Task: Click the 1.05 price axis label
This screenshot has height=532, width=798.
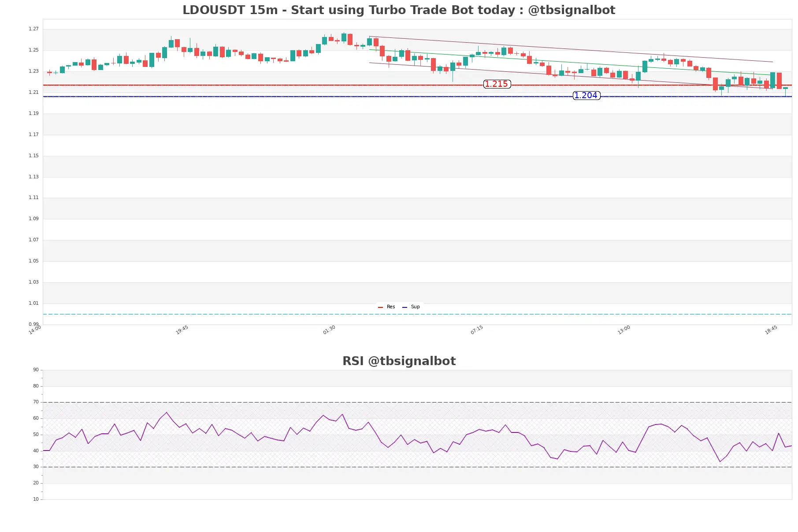Action: [x=33, y=261]
